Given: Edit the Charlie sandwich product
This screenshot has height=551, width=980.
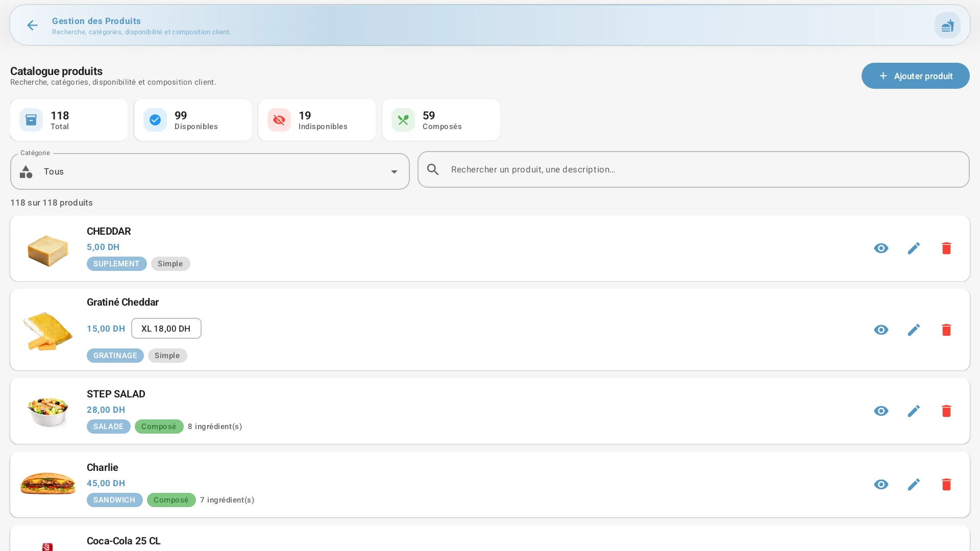Looking at the screenshot, I should [x=914, y=485].
